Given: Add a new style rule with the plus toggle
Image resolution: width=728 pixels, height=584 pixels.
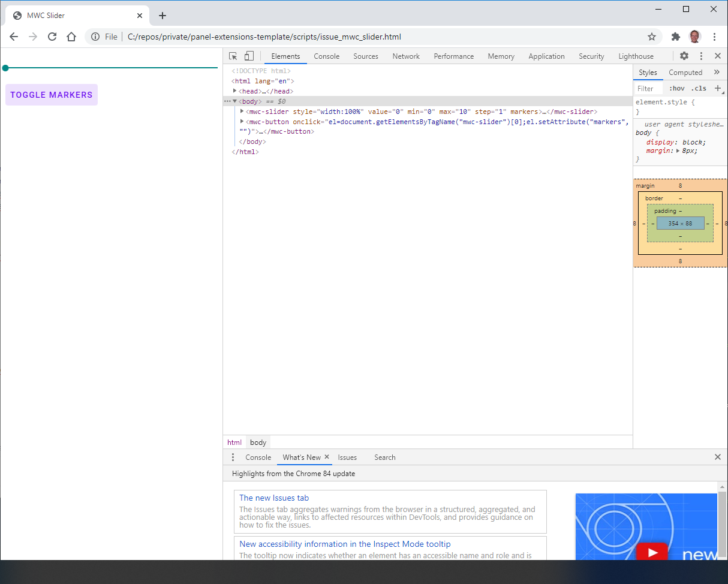Looking at the screenshot, I should tap(718, 88).
